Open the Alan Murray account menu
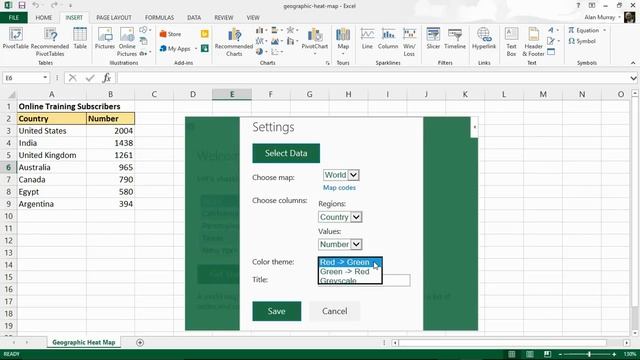 pyautogui.click(x=602, y=17)
